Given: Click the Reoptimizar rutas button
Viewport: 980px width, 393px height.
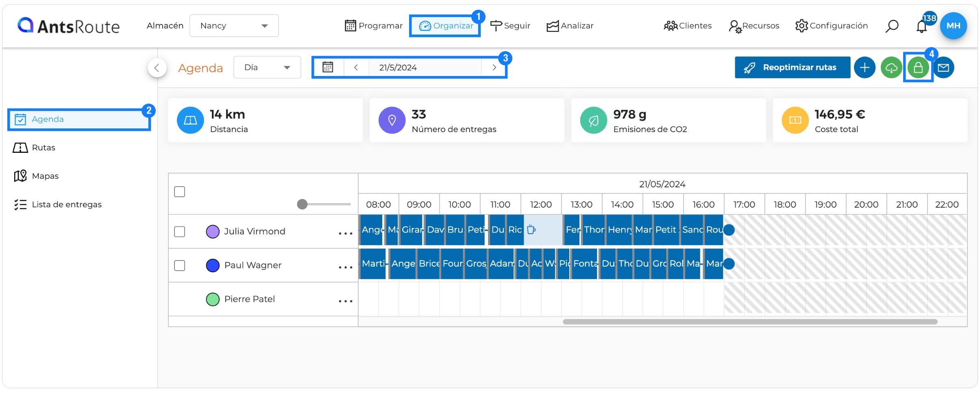Looking at the screenshot, I should pos(792,67).
